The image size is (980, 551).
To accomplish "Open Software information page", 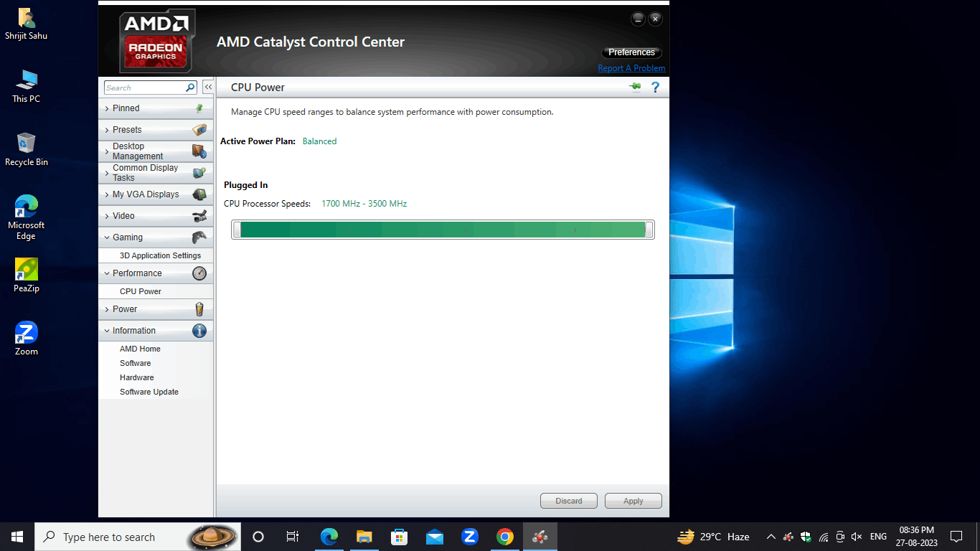I will [135, 363].
